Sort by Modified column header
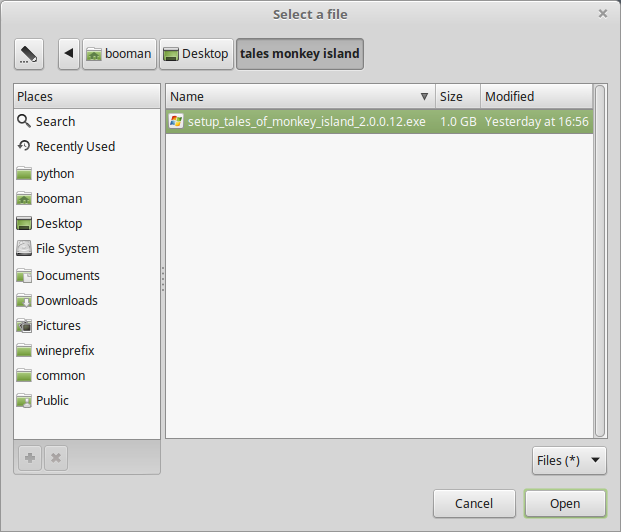The image size is (621, 532). point(537,96)
